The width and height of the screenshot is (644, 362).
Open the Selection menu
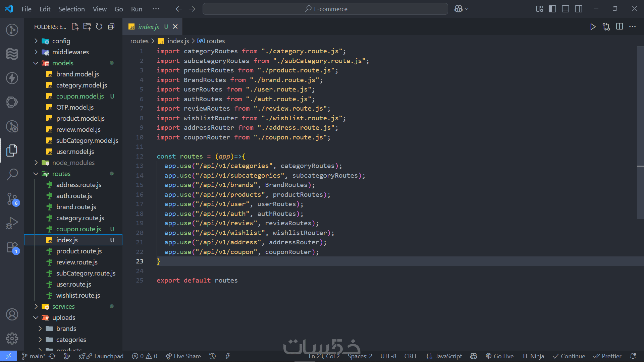tap(71, 9)
